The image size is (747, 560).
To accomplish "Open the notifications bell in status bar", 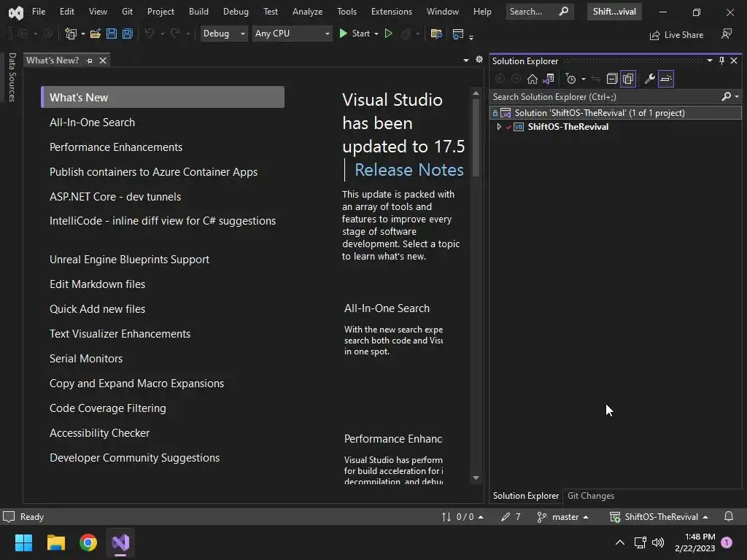I will (x=729, y=517).
